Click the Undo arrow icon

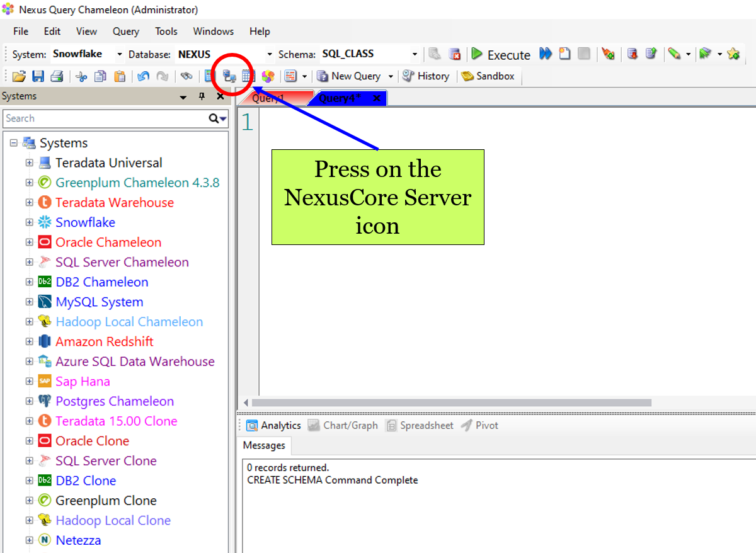(143, 76)
